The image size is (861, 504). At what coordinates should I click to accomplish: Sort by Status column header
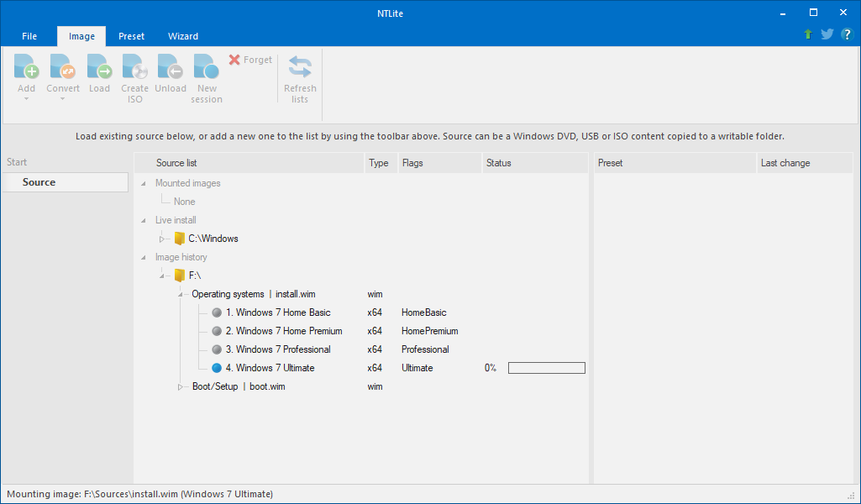coord(535,163)
